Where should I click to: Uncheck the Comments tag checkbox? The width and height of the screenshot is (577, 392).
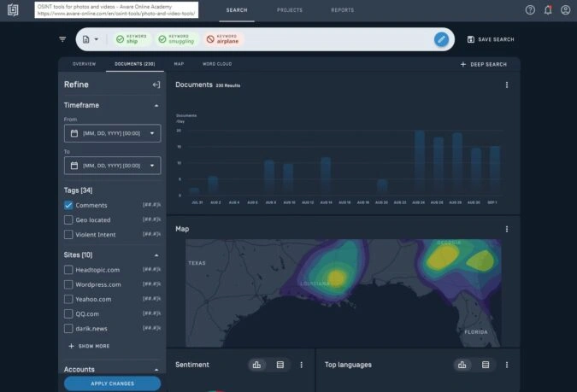pyautogui.click(x=68, y=206)
